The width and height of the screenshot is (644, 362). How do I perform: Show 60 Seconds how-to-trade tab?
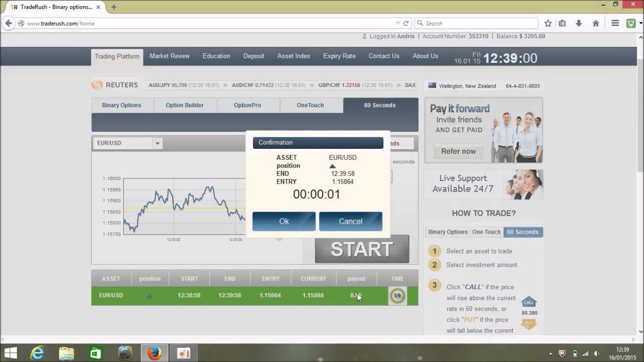point(523,232)
